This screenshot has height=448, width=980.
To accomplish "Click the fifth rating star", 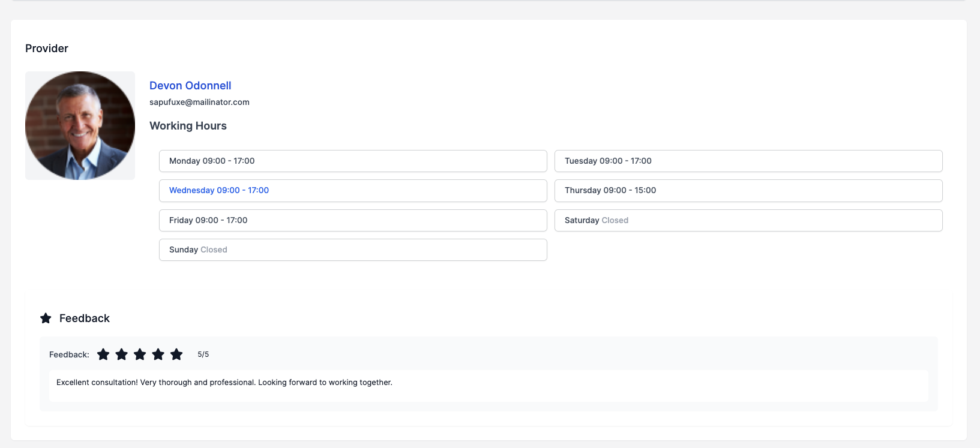I will [x=176, y=354].
